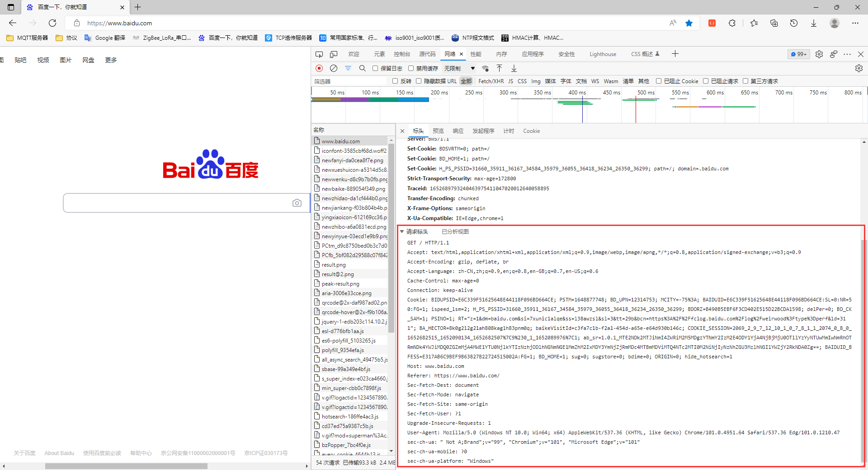
Task: Clear the network log
Action: click(x=334, y=68)
